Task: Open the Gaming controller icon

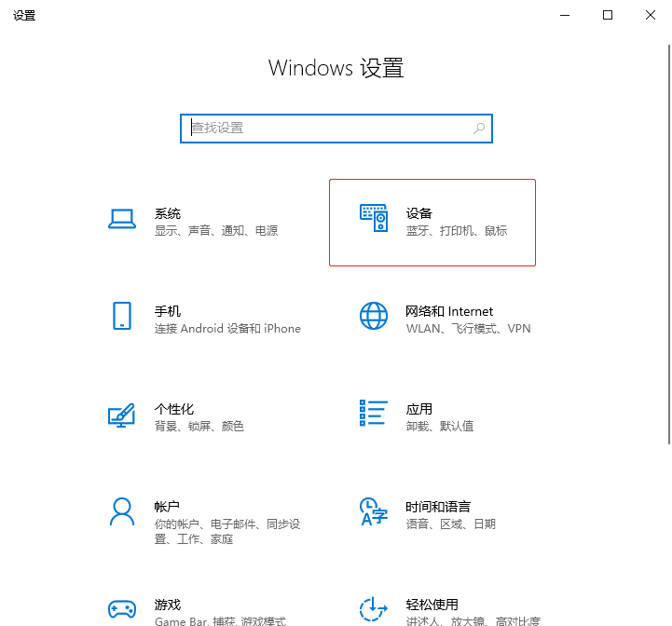Action: point(122,609)
